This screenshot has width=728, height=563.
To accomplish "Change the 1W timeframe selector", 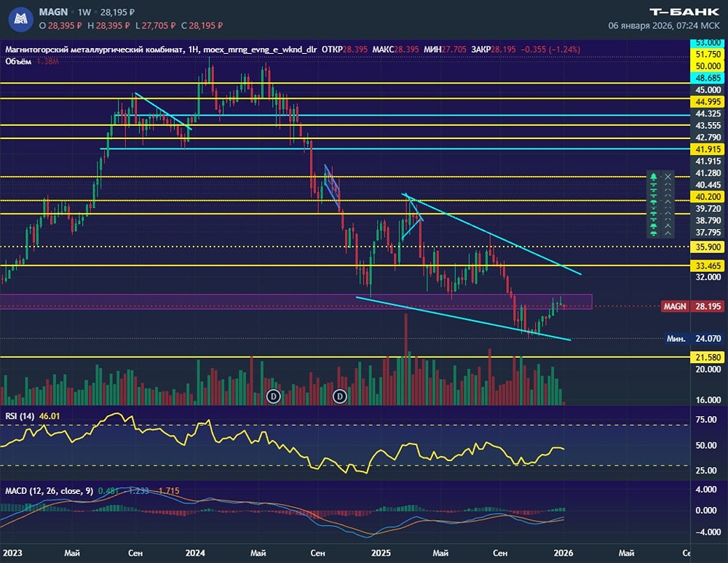I will click(84, 12).
